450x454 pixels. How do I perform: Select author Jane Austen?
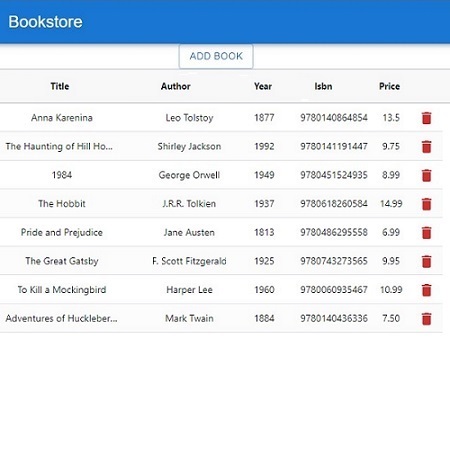click(189, 232)
